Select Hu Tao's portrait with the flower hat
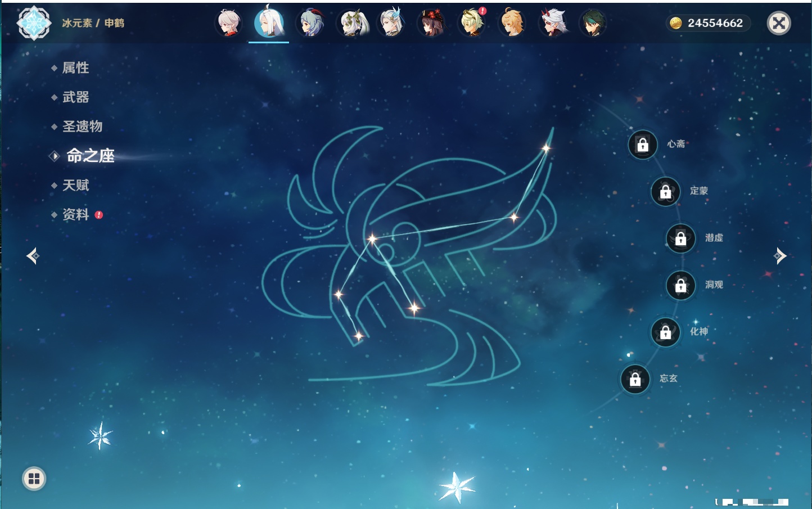The height and width of the screenshot is (509, 812). [432, 23]
